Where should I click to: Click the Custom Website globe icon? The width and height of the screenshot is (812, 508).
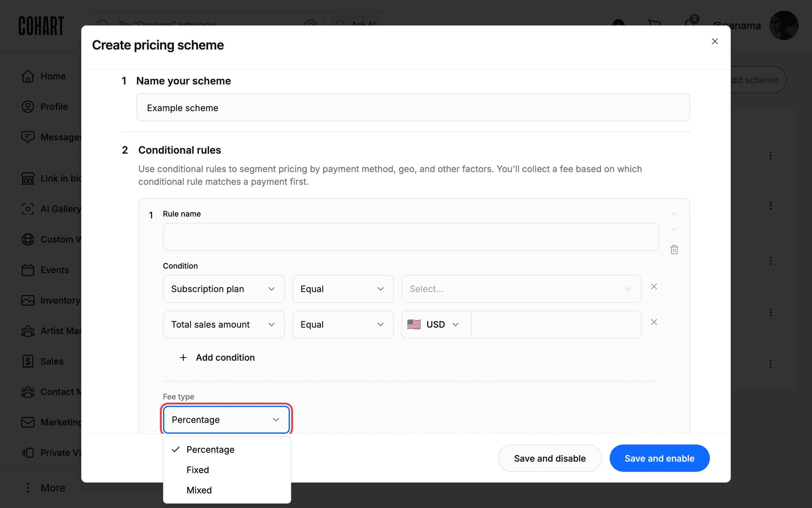[28, 239]
